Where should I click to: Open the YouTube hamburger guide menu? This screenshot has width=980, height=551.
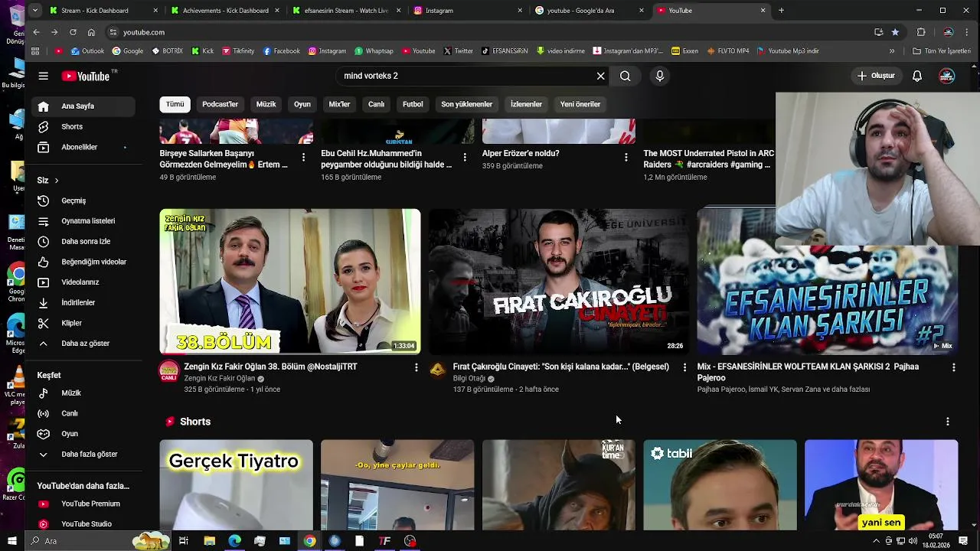44,76
